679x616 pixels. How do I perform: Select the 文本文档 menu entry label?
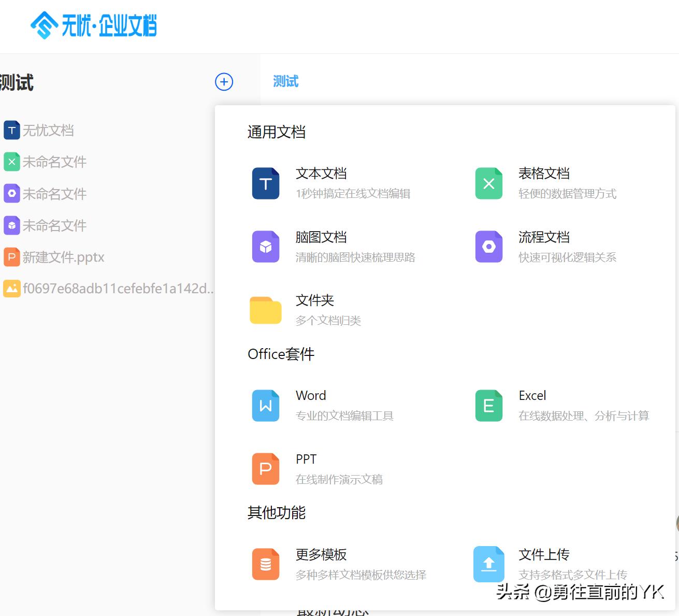[x=321, y=174]
